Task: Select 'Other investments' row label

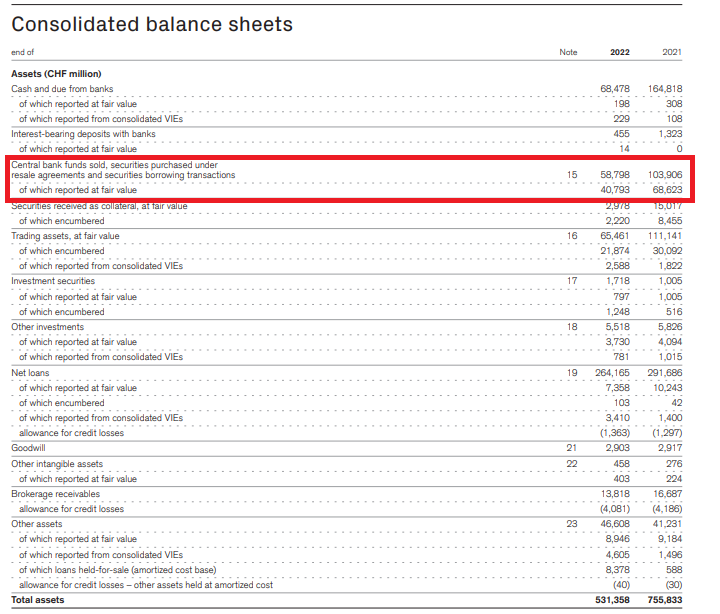Action: point(48,327)
